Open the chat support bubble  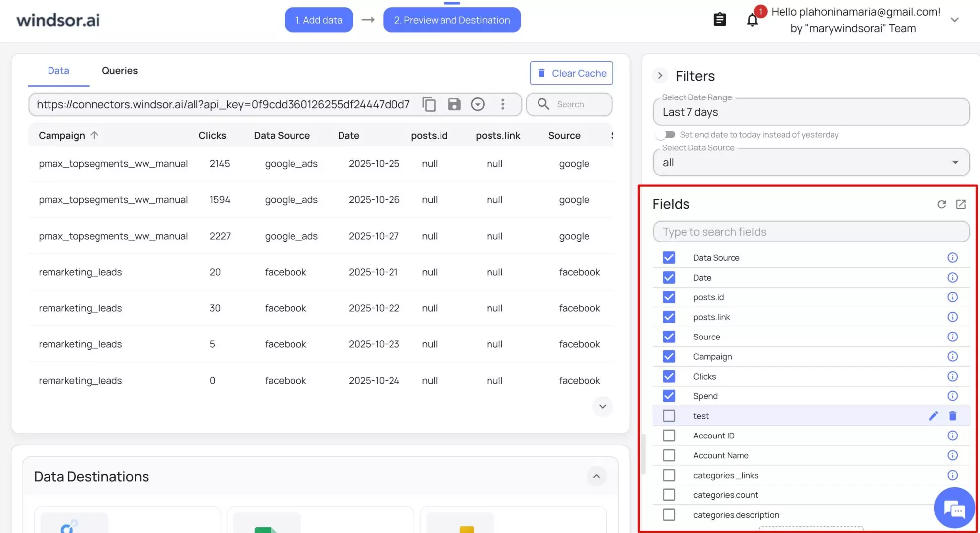[954, 508]
